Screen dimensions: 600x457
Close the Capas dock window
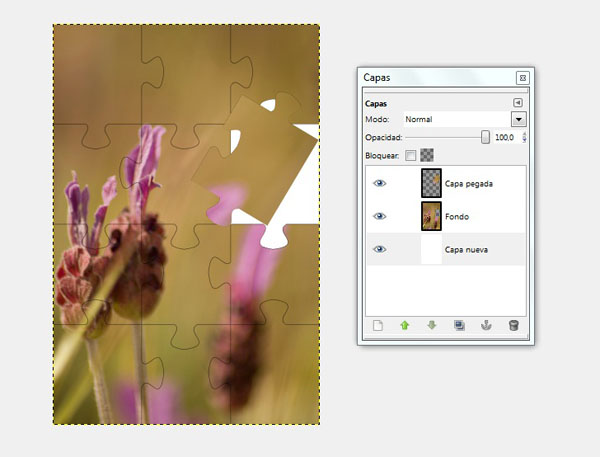tap(522, 78)
